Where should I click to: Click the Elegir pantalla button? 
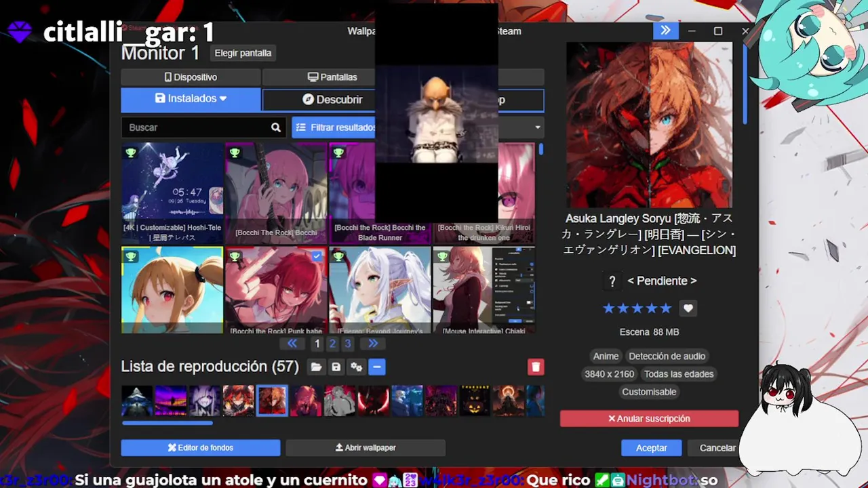(x=243, y=53)
